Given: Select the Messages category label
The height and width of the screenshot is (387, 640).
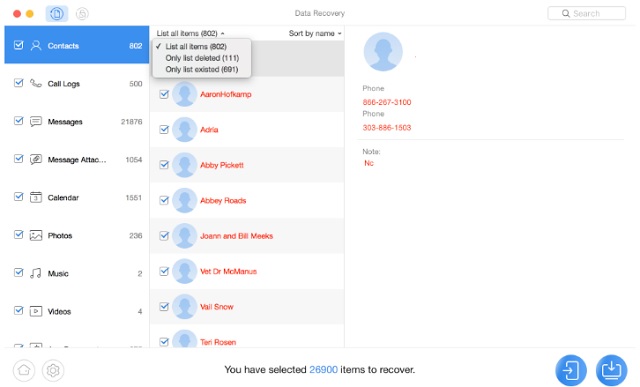Looking at the screenshot, I should point(65,122).
